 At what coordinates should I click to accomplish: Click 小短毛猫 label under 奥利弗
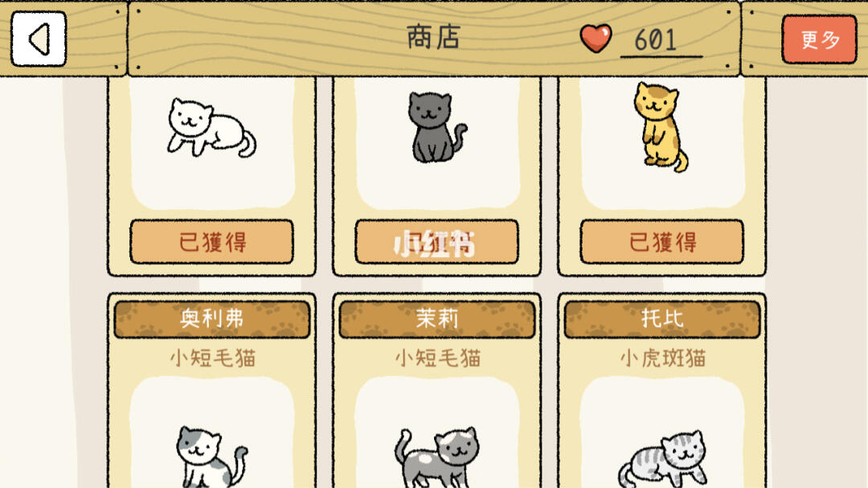pos(212,359)
